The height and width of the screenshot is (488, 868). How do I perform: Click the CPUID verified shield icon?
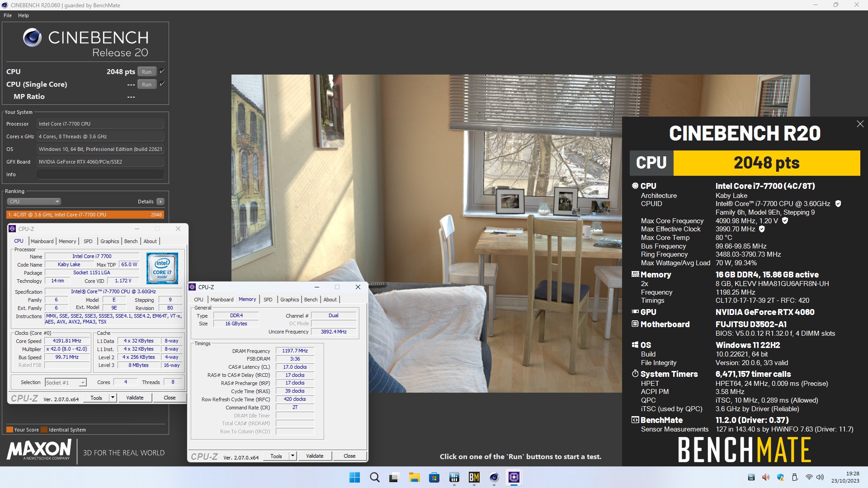[838, 204]
